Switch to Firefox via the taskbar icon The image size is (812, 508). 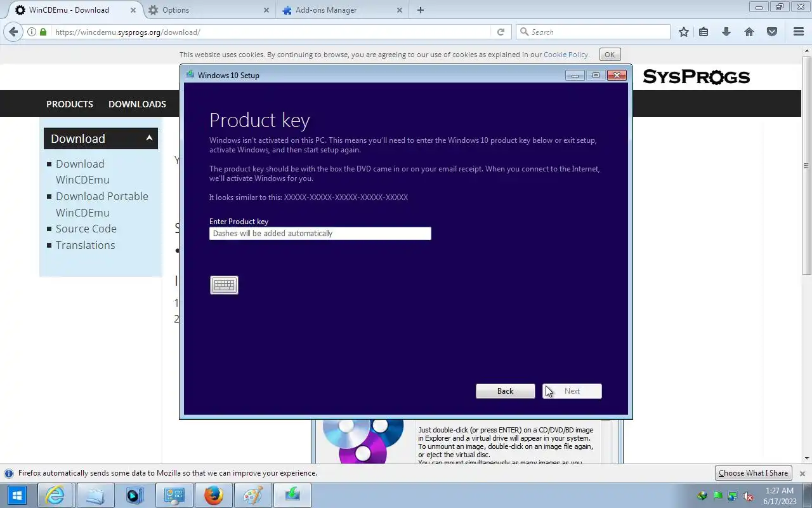click(213, 495)
